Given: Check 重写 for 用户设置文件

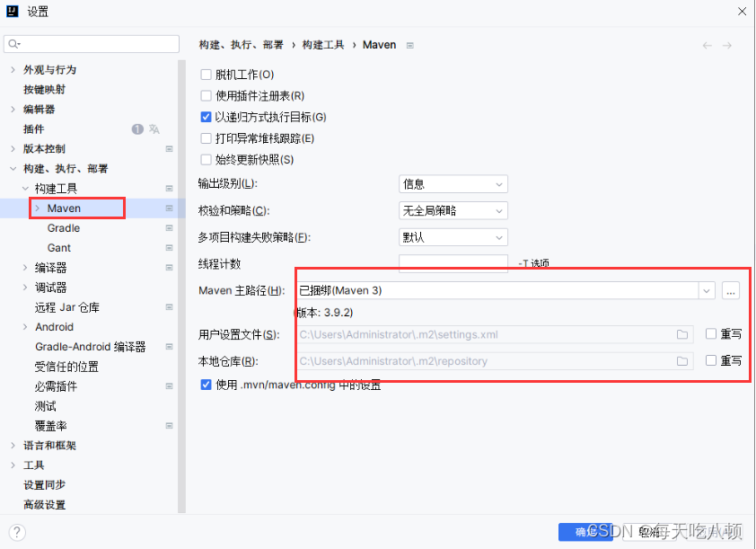Looking at the screenshot, I should point(711,334).
